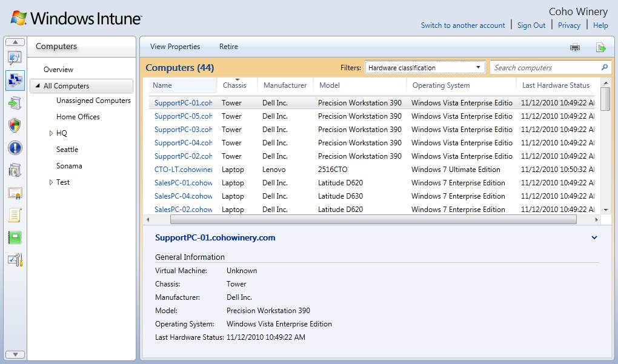Click the list's vertical scrollbar up arrow
Image resolution: width=618 pixels, height=364 pixels.
[605, 82]
